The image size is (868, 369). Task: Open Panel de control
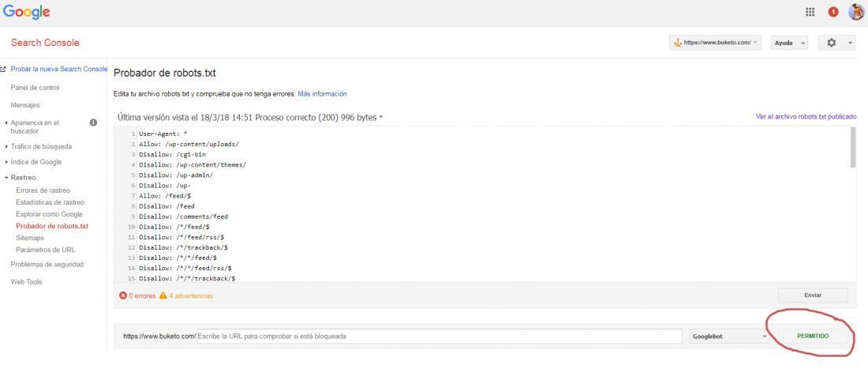tap(35, 88)
